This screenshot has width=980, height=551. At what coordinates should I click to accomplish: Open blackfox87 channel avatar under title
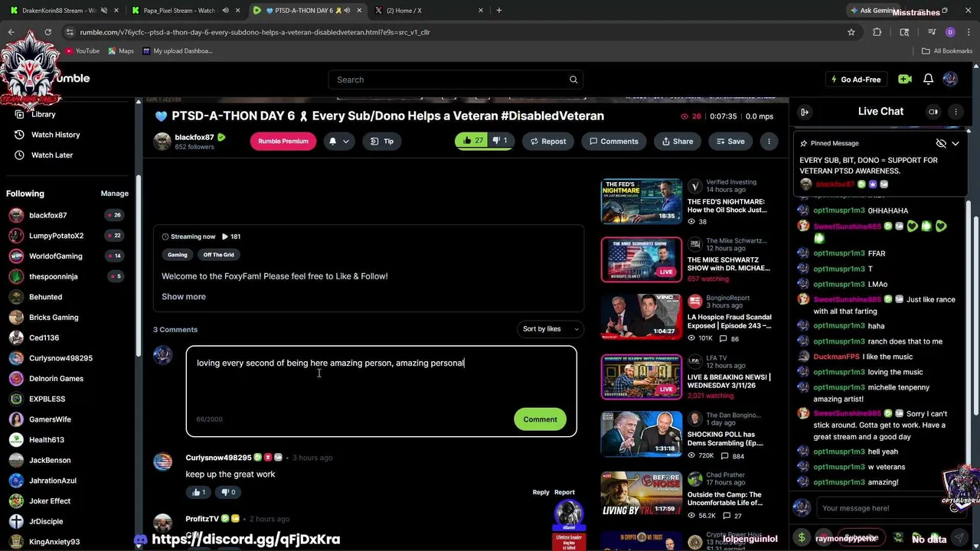tap(162, 141)
